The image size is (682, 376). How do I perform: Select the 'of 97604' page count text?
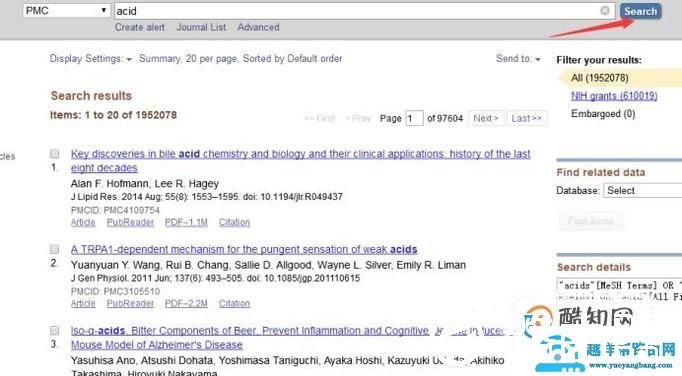click(x=445, y=118)
